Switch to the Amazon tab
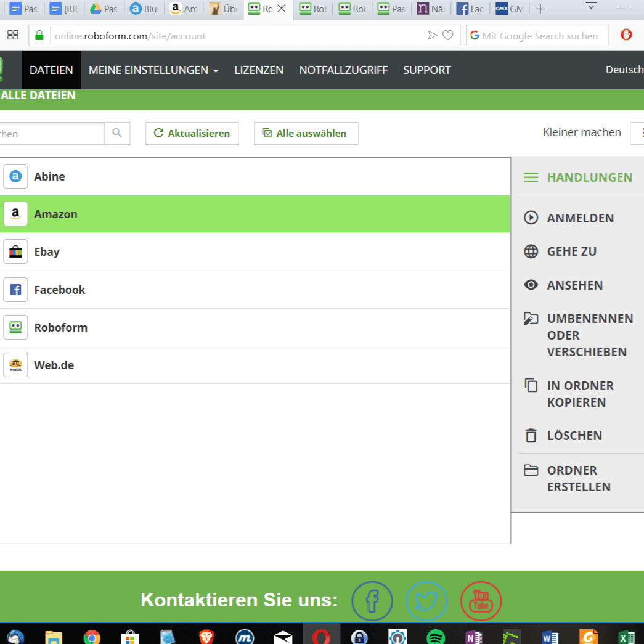 (184, 9)
